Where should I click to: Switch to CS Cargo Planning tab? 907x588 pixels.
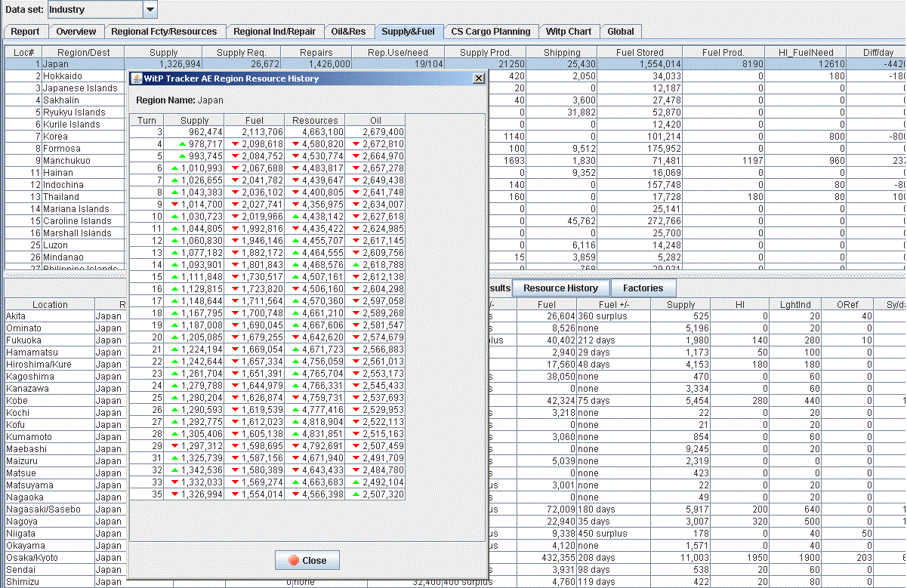[491, 32]
